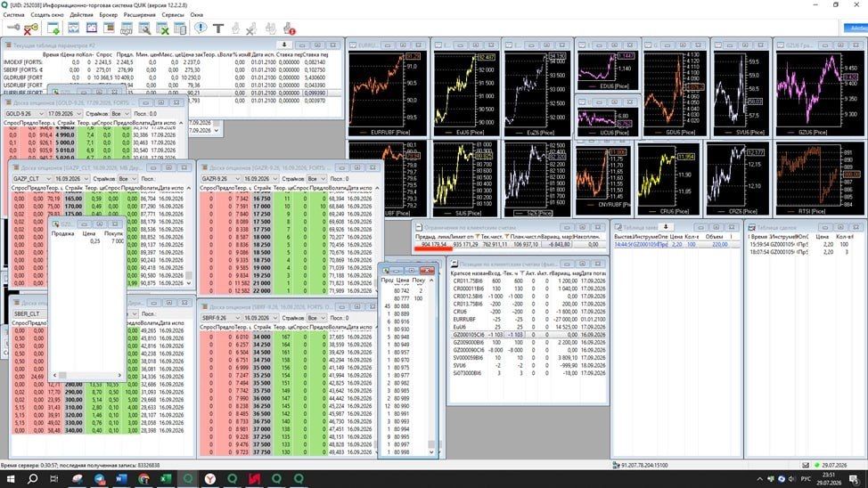This screenshot has height=488, width=868.
Task: Open Telegram from the taskbar
Action: pos(99,478)
